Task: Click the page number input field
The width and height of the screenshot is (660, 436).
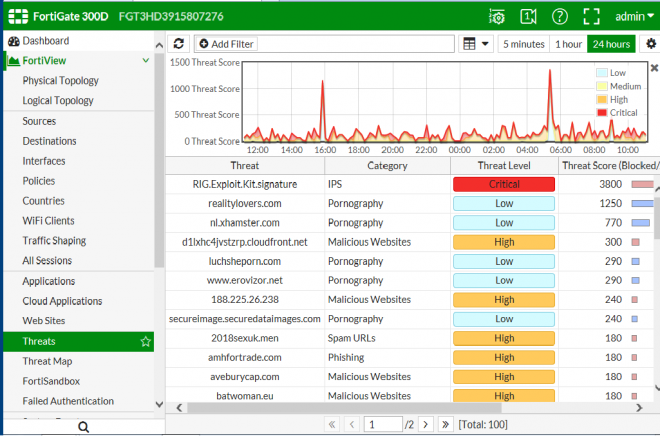Action: (x=383, y=424)
